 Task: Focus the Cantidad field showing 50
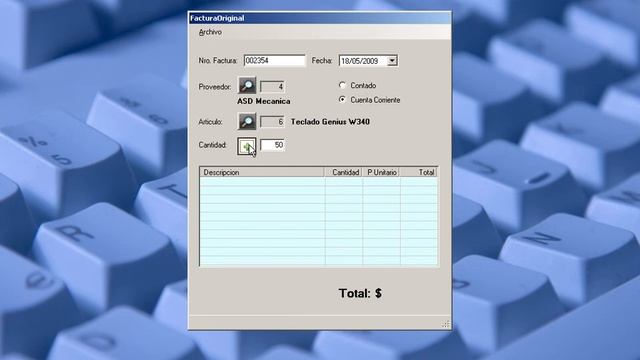[x=272, y=145]
